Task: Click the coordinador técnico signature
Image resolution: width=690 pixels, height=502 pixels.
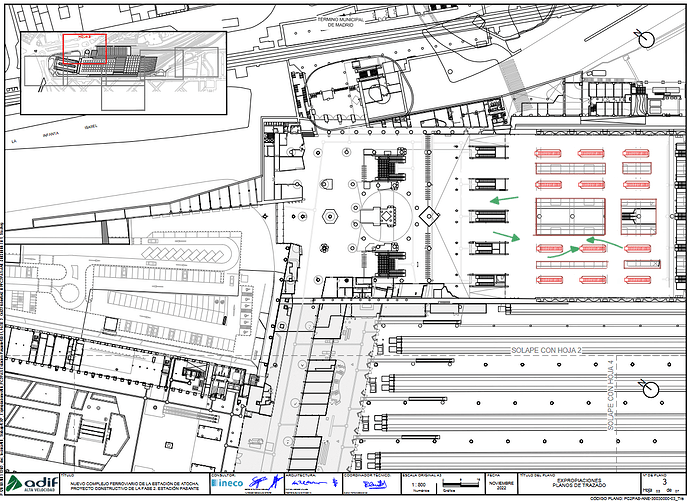Action: [374, 484]
